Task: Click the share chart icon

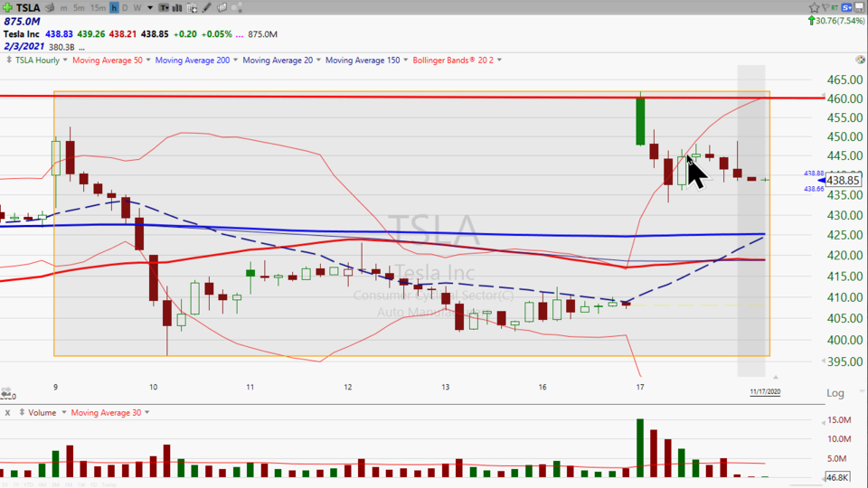Action: (x=237, y=8)
